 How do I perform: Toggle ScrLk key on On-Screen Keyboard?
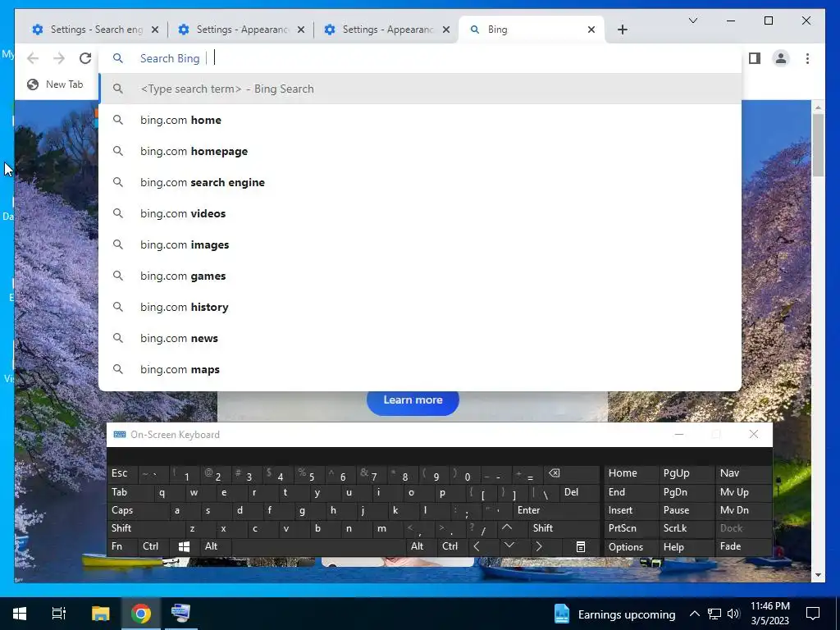click(x=687, y=528)
